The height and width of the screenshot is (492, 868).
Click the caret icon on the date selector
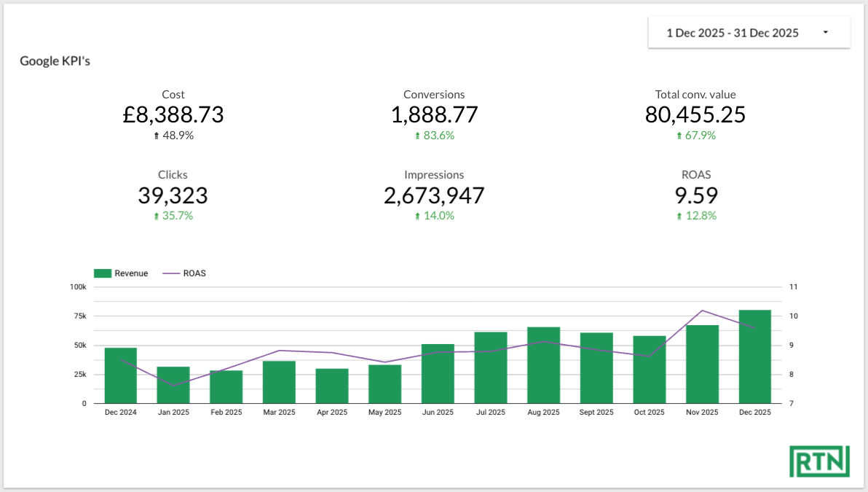coord(826,32)
